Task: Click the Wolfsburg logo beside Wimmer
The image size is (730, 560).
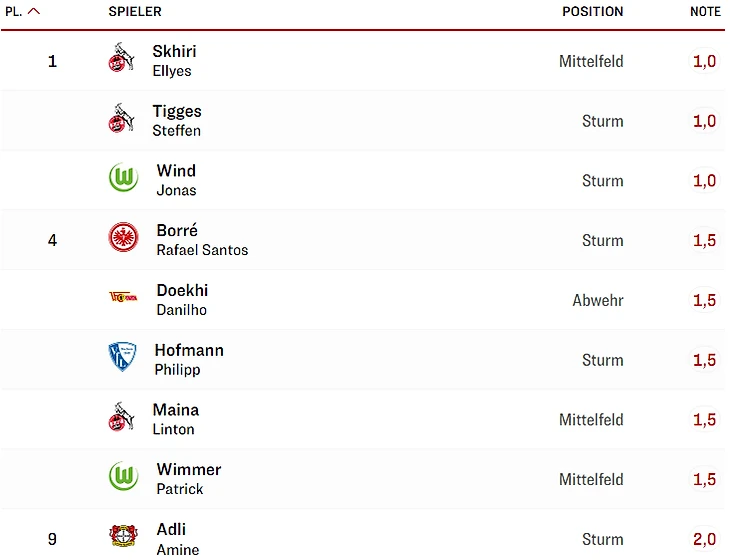Action: click(123, 477)
